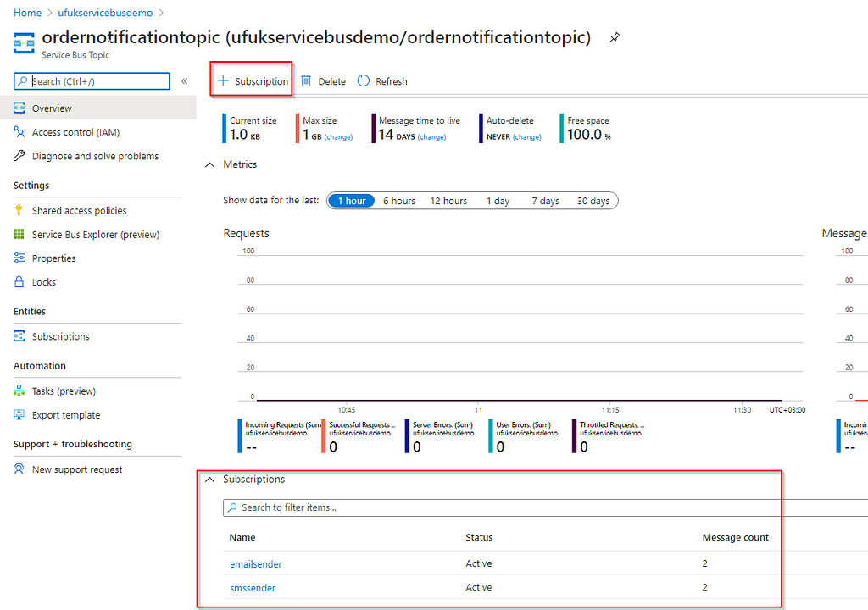Click the Successful Requests orange legend swatch
The height and width of the screenshot is (610, 868).
point(323,436)
